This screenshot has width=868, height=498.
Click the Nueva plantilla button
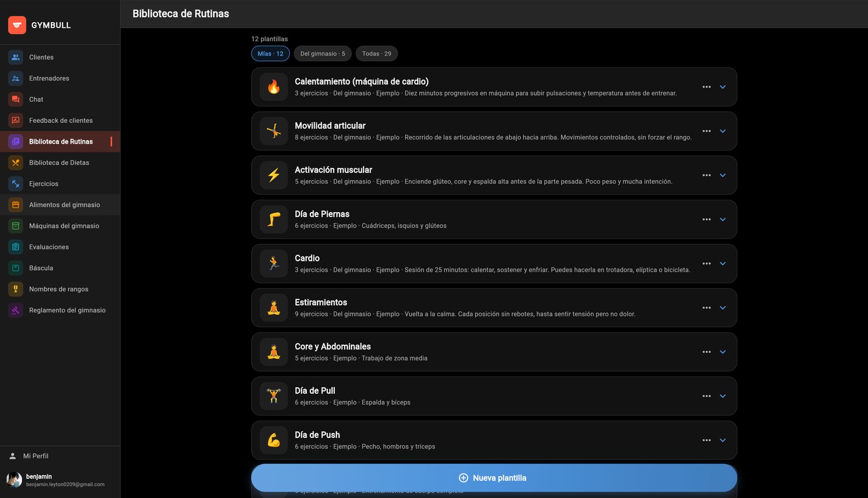tap(494, 478)
